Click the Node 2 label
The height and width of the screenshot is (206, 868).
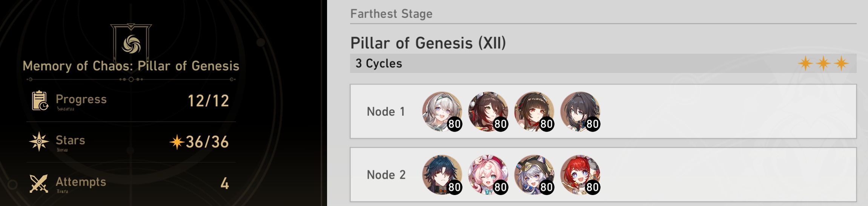(386, 175)
